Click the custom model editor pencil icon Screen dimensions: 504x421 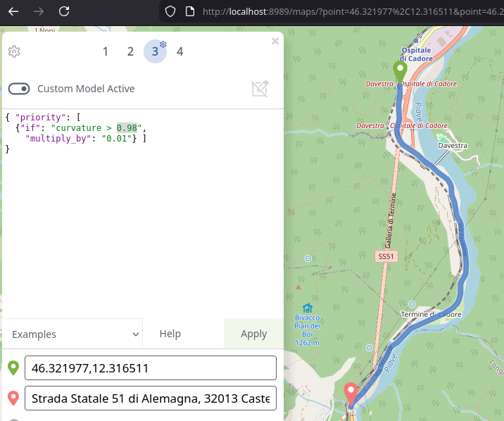coord(260,89)
